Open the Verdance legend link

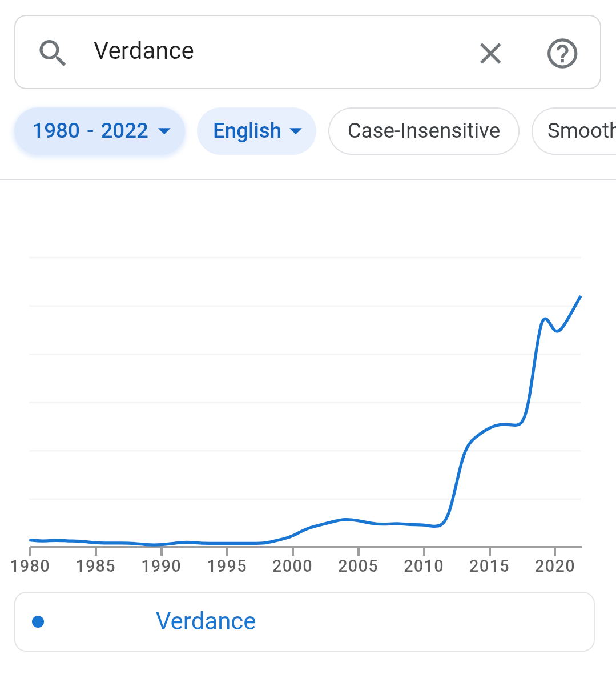(x=206, y=621)
